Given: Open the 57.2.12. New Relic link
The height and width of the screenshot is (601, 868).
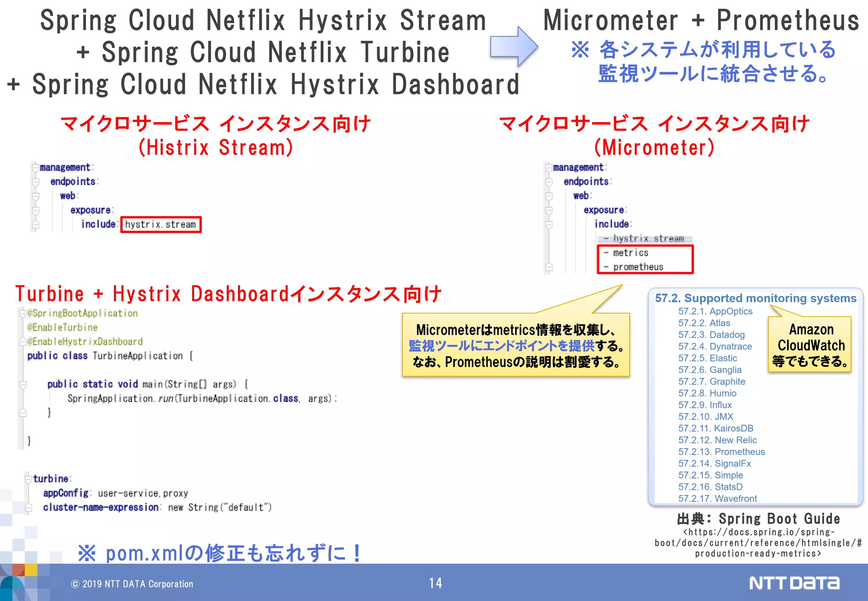Looking at the screenshot, I should (x=718, y=440).
